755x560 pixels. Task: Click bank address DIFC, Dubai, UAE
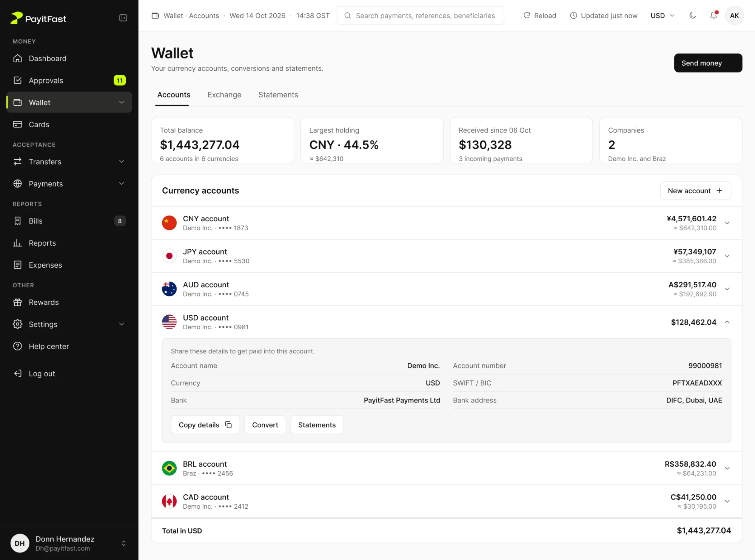point(694,400)
